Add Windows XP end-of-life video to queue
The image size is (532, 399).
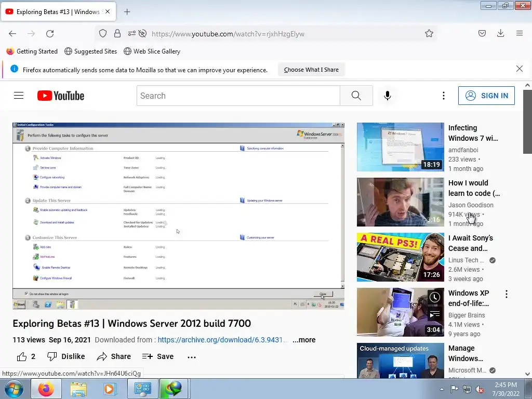pos(435,314)
